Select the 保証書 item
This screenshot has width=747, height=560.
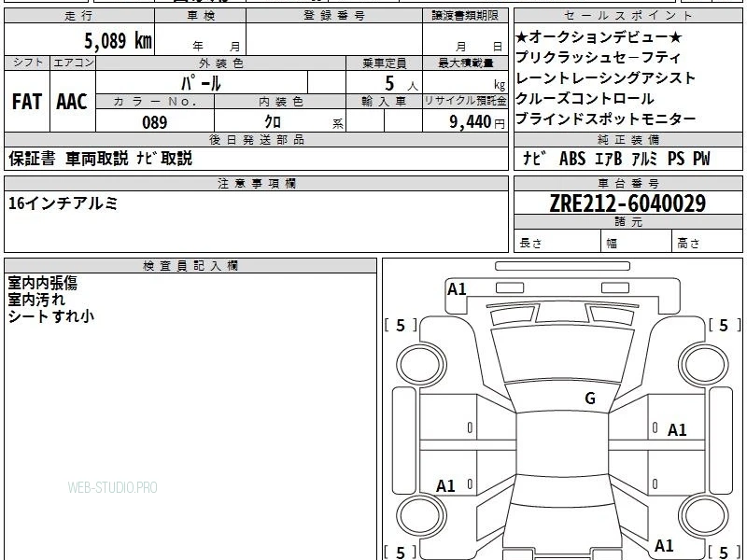32,159
